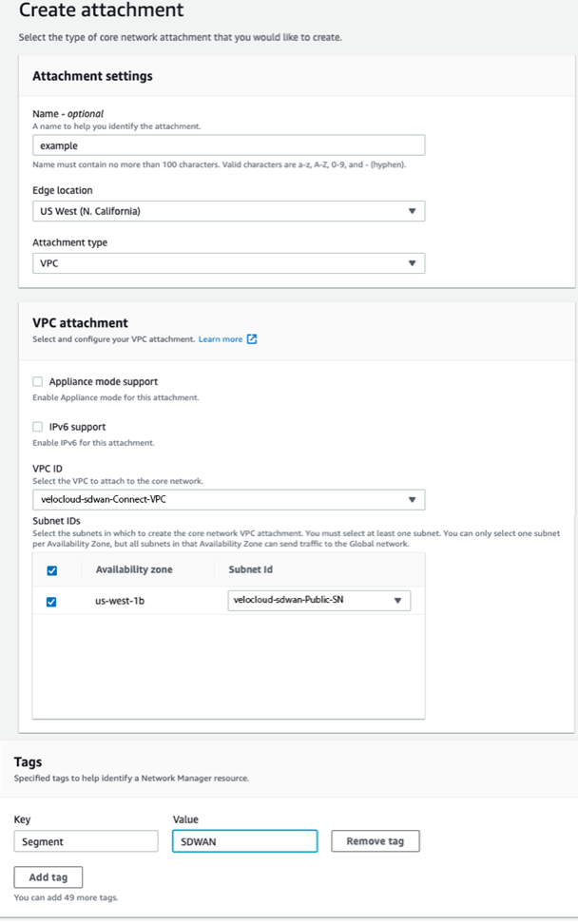The width and height of the screenshot is (578, 924).
Task: Uncheck the us-west-1b subnet row checkbox
Action: 51,602
